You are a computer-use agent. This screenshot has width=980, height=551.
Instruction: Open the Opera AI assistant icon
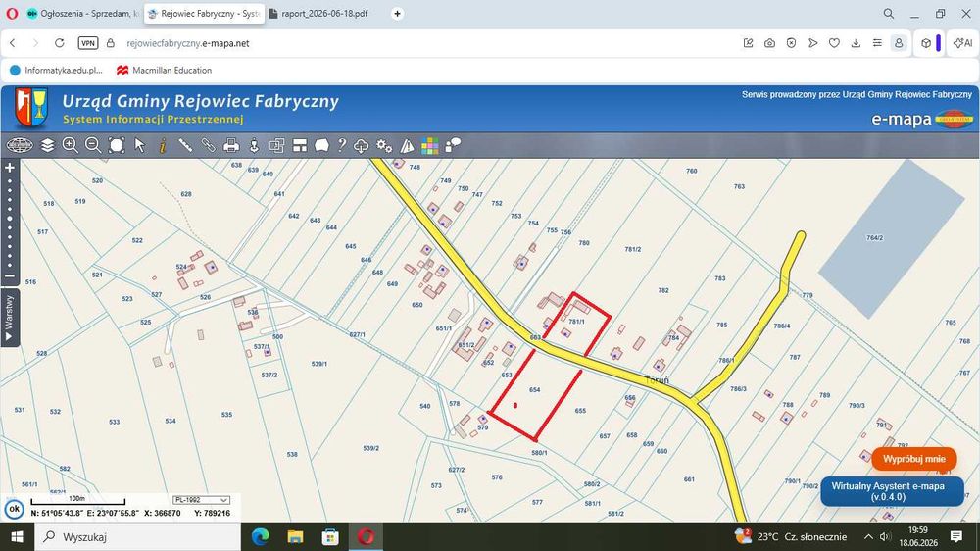point(963,43)
